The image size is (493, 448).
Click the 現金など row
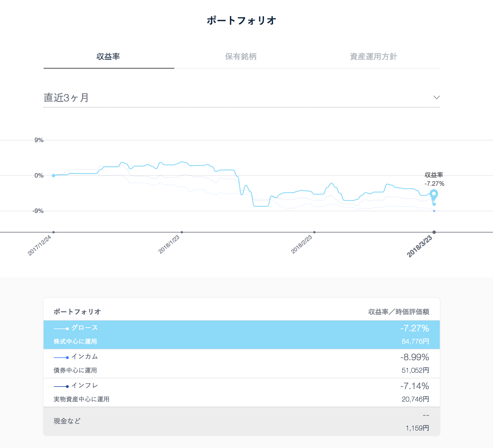coord(242,421)
